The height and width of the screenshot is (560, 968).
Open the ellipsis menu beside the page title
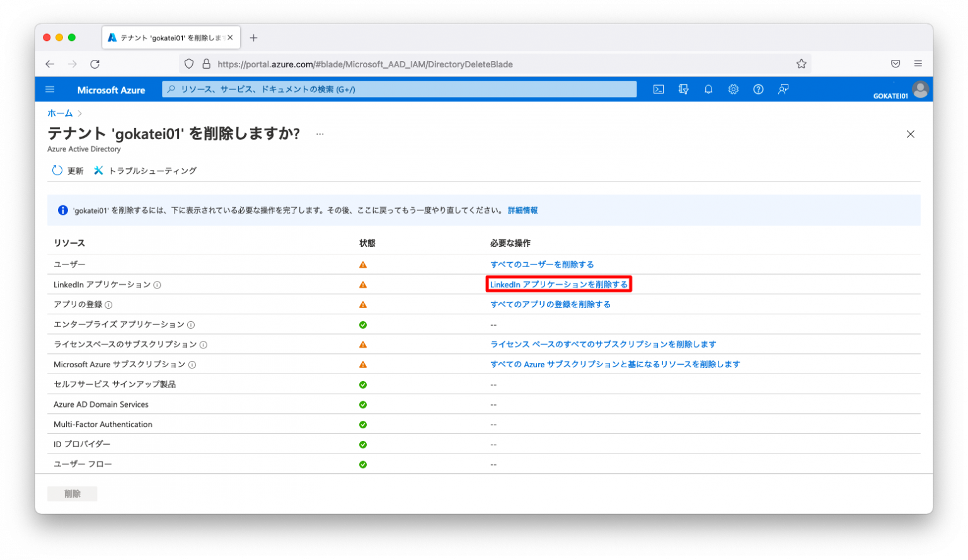(x=320, y=134)
